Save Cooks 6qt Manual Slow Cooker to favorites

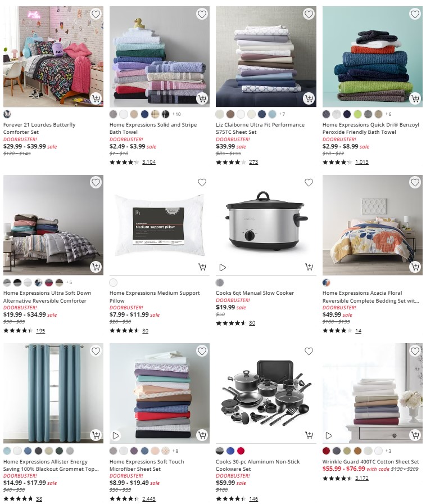pos(309,183)
